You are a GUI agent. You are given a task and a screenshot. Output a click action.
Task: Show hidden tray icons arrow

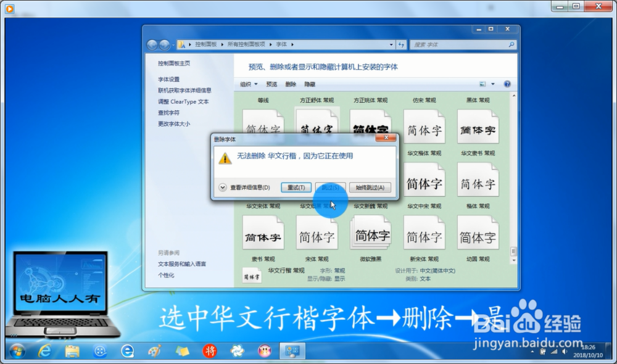click(x=532, y=352)
